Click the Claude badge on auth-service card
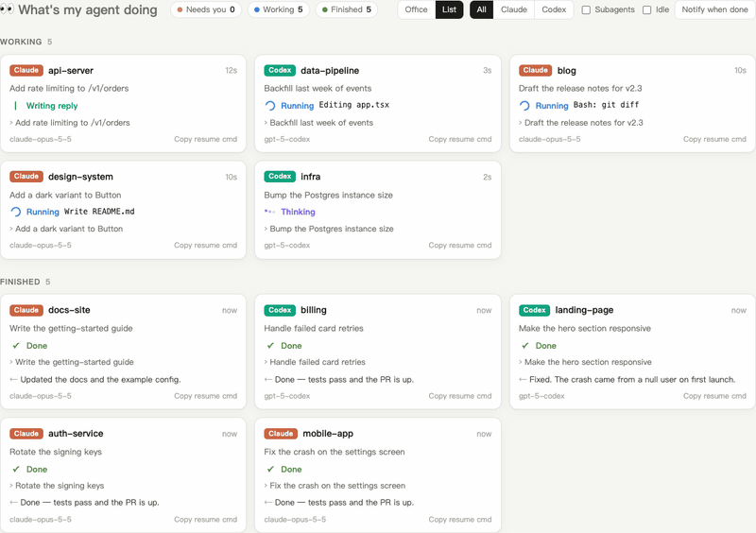Viewport: 756px width, 533px height. [26, 434]
